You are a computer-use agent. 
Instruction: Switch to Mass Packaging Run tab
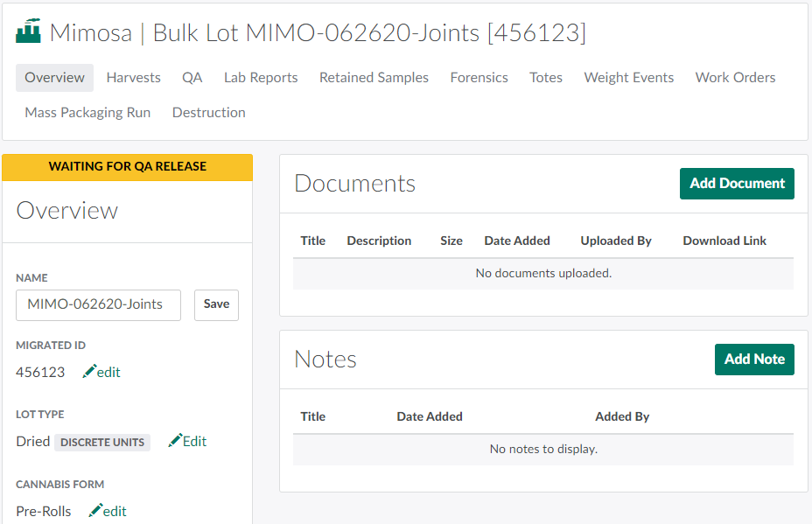[87, 113]
